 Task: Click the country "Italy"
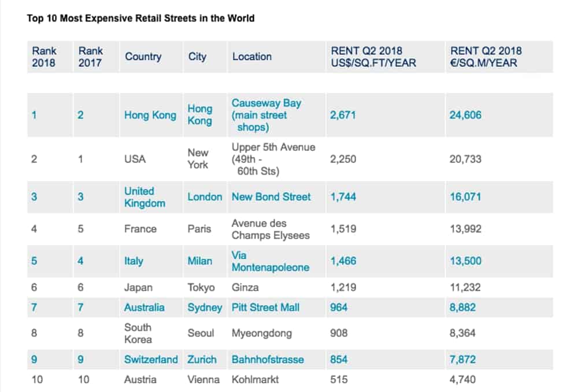(x=134, y=261)
